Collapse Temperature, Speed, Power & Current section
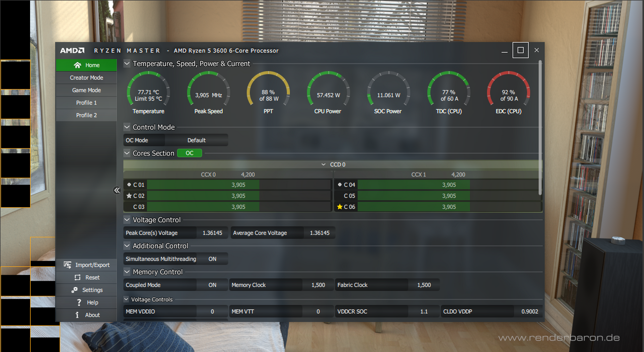 (127, 64)
